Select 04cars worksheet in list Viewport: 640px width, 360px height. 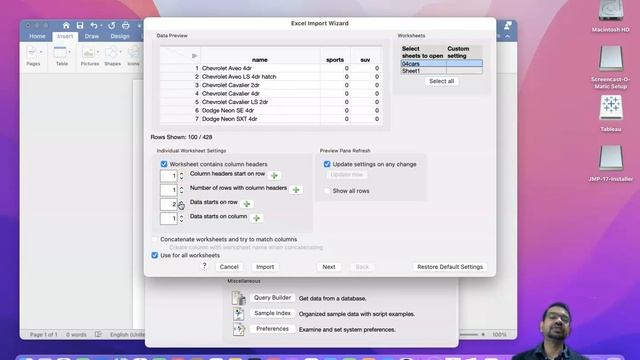click(424, 64)
